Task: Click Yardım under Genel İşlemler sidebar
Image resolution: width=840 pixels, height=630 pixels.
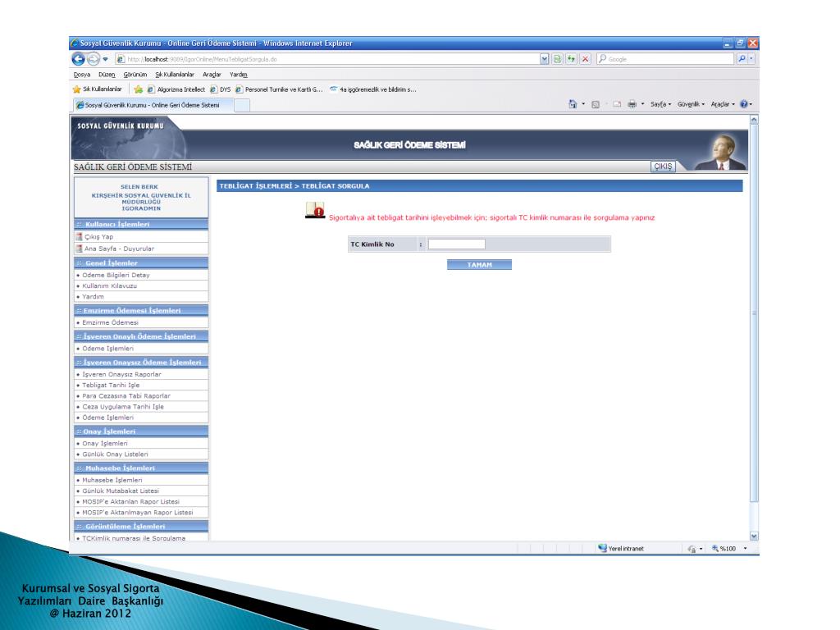Action: point(93,296)
